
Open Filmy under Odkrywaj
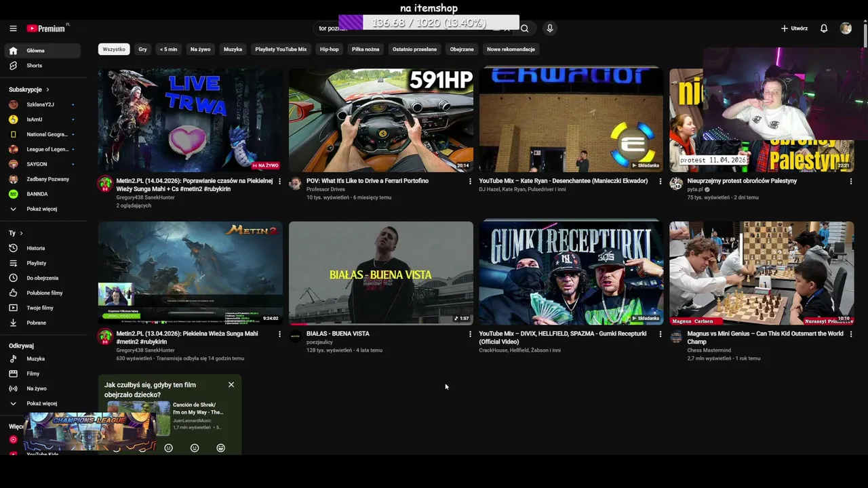[x=43, y=373]
